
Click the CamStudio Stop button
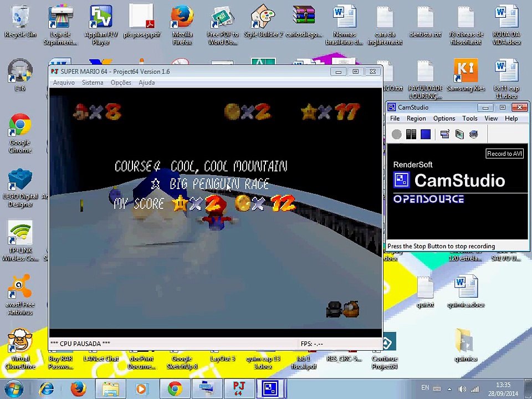coord(426,134)
